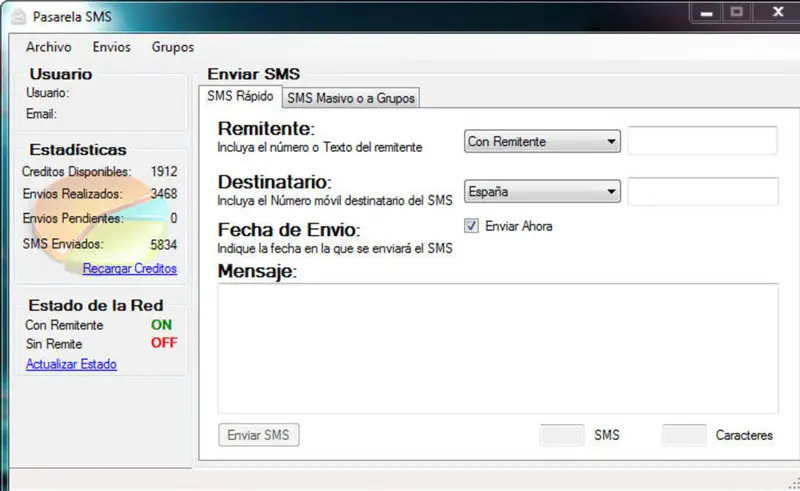
Task: Click the window resize grip in corner
Action: pyautogui.click(x=794, y=484)
